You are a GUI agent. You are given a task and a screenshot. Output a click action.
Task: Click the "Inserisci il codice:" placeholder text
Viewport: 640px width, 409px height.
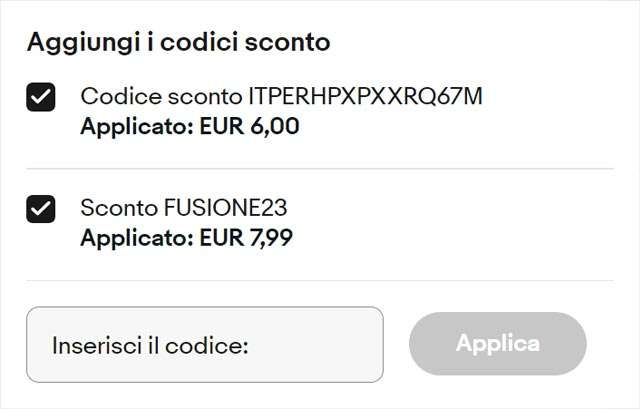(x=150, y=345)
